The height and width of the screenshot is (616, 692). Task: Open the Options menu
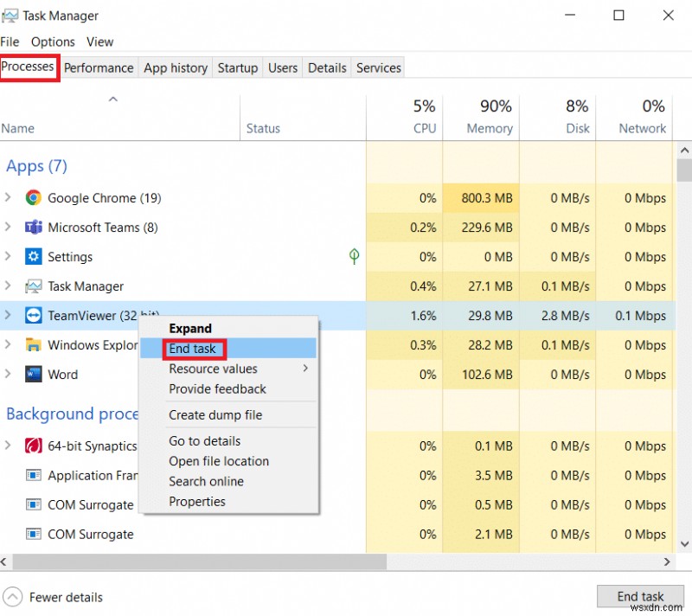[53, 42]
